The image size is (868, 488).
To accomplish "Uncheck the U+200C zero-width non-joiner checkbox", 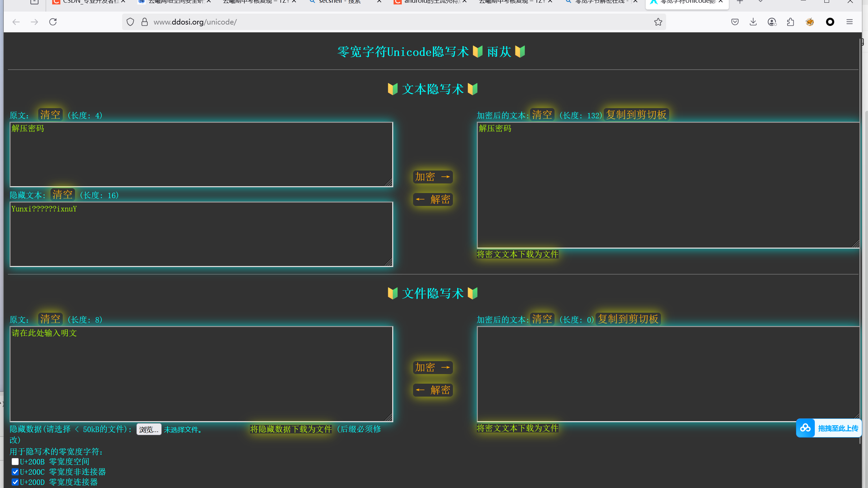I will click(x=15, y=472).
